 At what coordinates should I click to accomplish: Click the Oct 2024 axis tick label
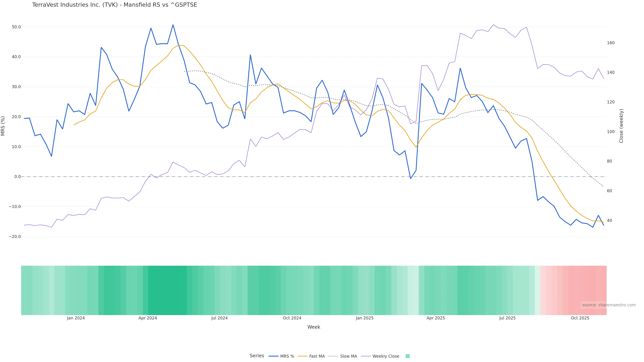pos(292,318)
